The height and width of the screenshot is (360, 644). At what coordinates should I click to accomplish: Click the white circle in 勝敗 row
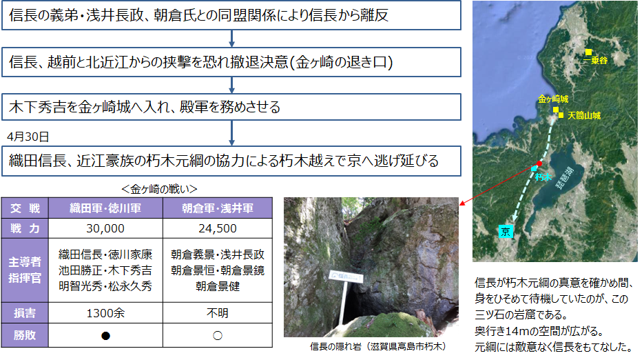pyautogui.click(x=218, y=335)
